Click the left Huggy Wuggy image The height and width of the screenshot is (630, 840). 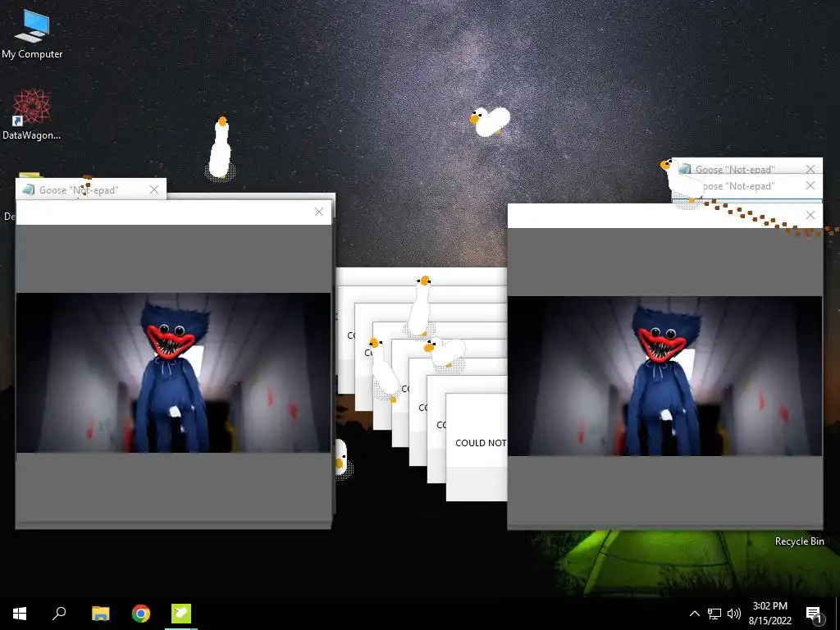174,373
